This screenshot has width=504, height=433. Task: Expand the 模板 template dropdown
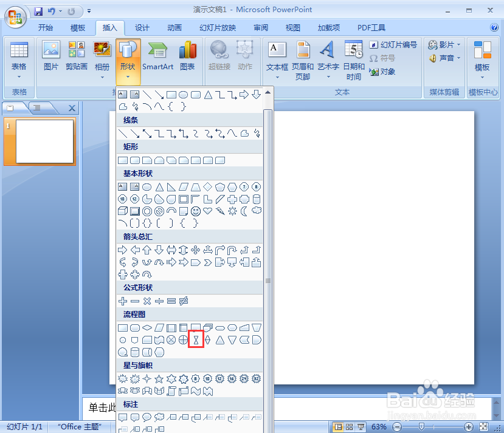(482, 77)
